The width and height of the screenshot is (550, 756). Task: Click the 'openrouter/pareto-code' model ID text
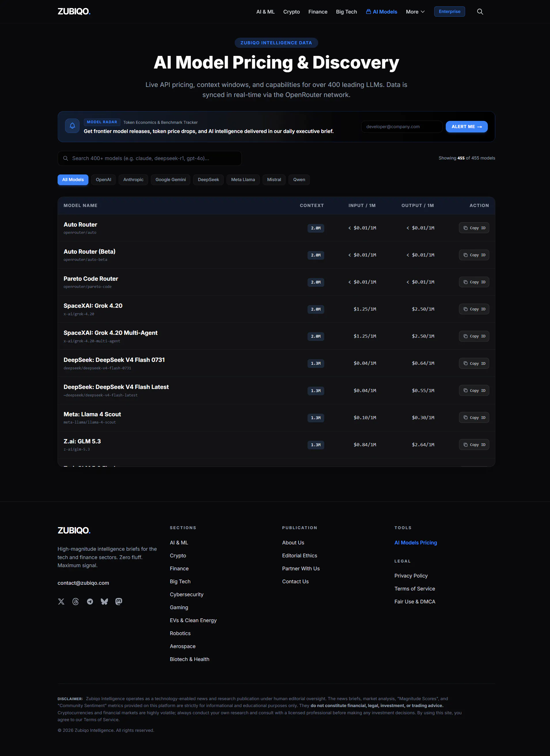[x=88, y=287]
